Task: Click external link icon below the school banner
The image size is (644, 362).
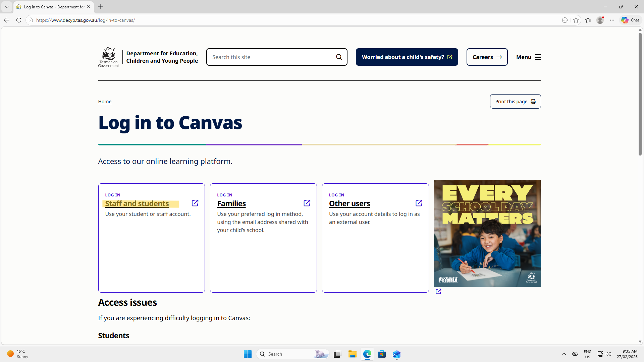Action: [438, 291]
